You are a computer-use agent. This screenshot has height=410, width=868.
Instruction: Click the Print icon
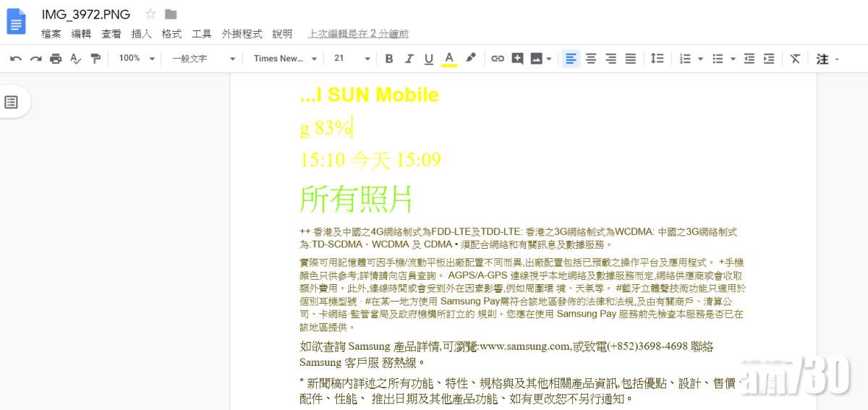[56, 59]
